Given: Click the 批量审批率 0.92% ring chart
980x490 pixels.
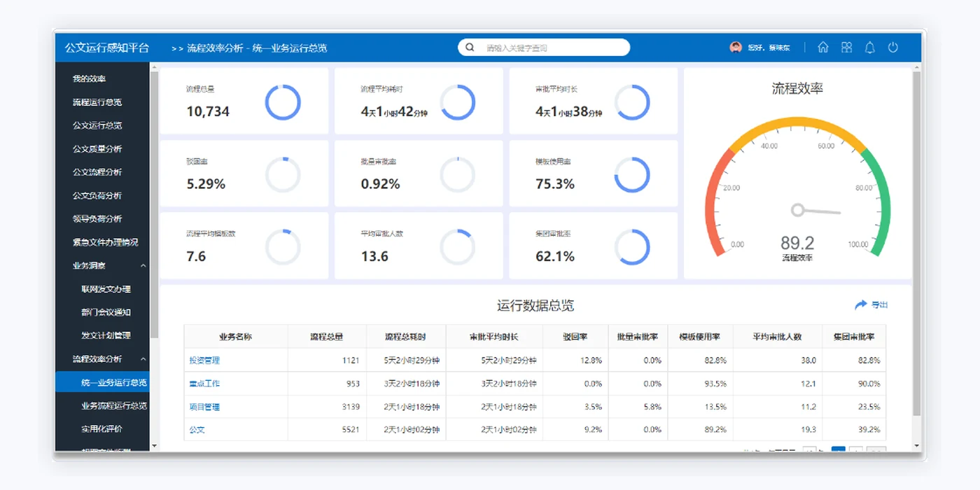Looking at the screenshot, I should pos(458,175).
